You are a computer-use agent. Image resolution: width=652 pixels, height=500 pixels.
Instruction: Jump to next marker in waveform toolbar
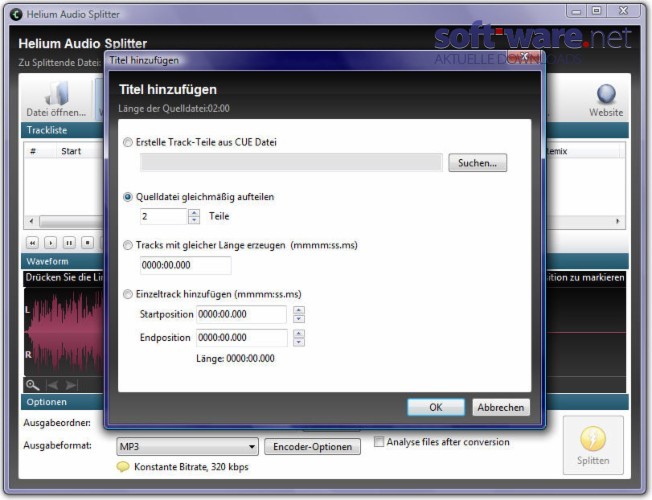click(71, 385)
